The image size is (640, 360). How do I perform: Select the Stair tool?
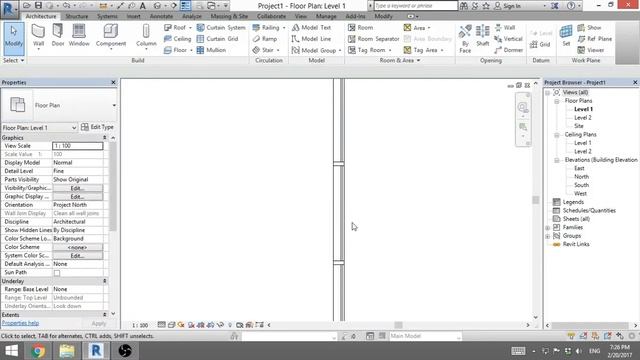coord(265,50)
